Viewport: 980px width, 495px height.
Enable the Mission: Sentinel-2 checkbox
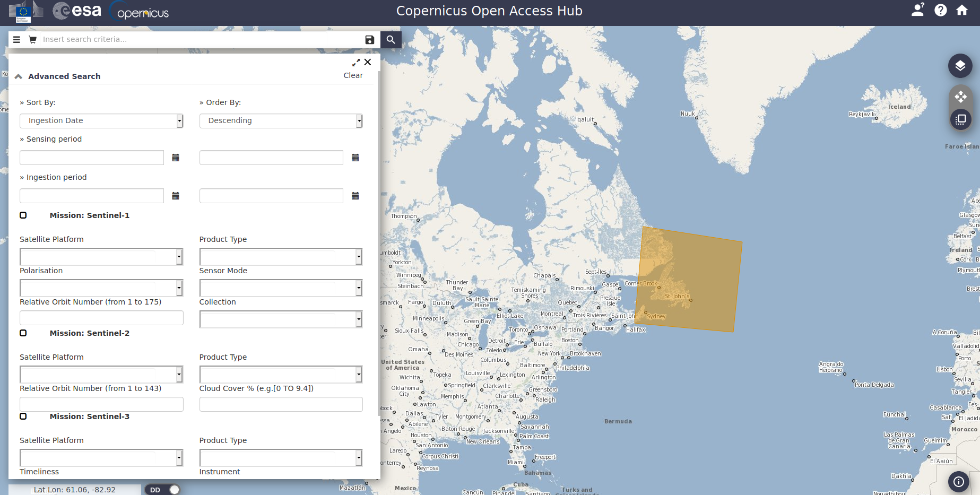pyautogui.click(x=23, y=333)
